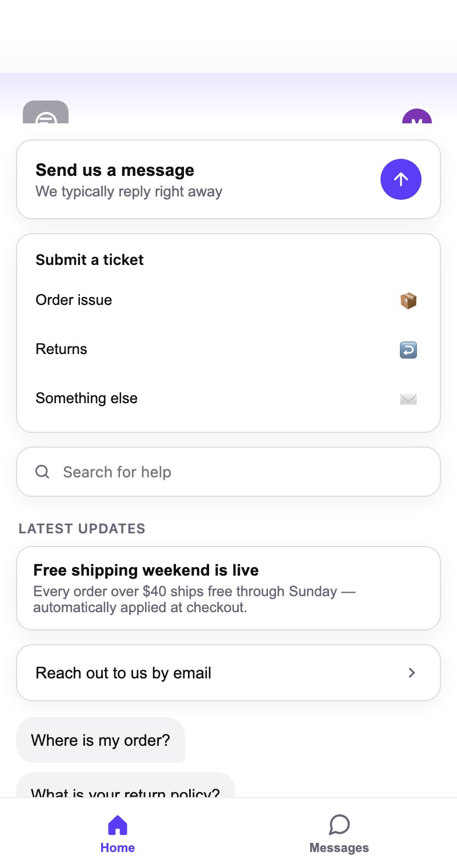The height and width of the screenshot is (868, 457).
Task: Tap the Where is my order? suggestion
Action: tap(101, 740)
